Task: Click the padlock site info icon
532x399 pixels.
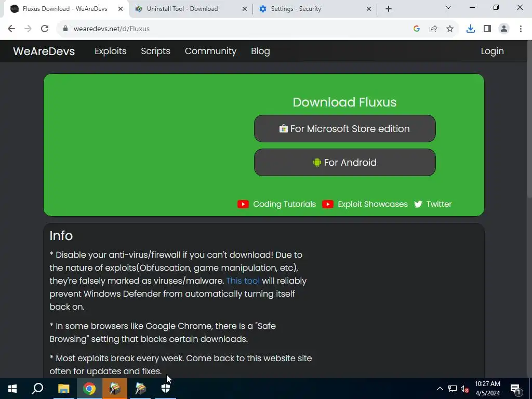Action: [x=65, y=29]
